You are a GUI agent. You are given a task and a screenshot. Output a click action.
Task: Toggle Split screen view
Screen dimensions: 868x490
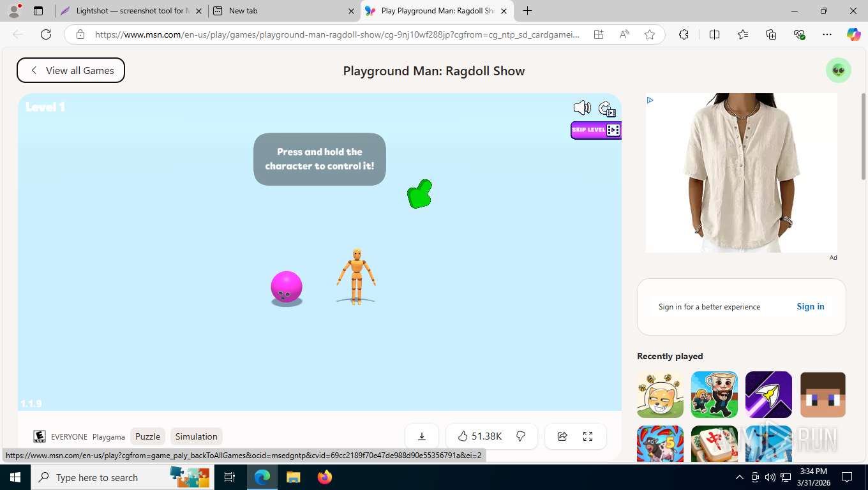(715, 34)
